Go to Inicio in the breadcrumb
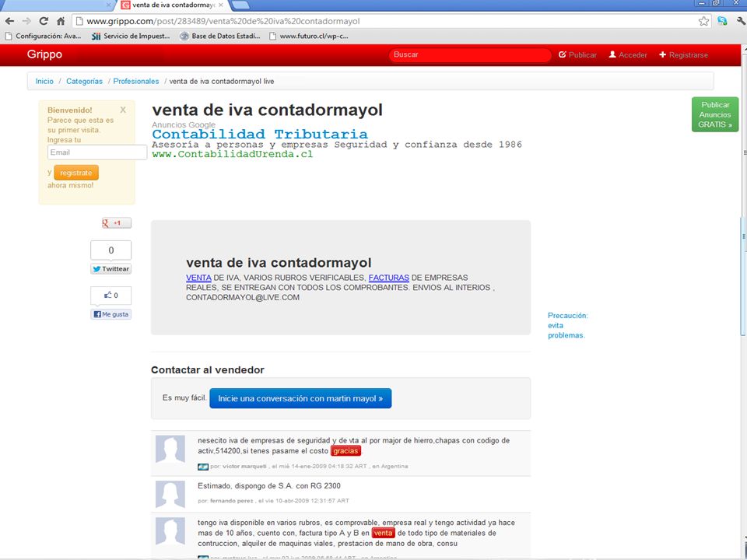This screenshot has width=747, height=560. click(44, 82)
